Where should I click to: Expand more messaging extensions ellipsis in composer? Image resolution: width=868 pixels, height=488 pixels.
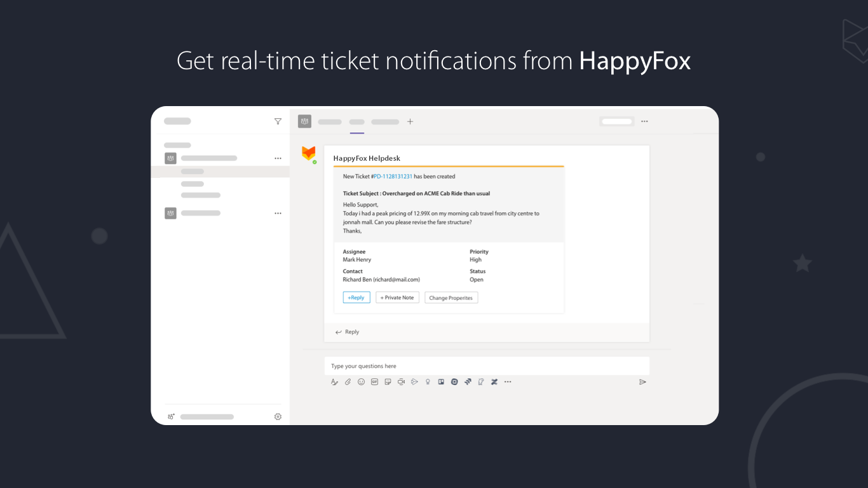click(508, 382)
